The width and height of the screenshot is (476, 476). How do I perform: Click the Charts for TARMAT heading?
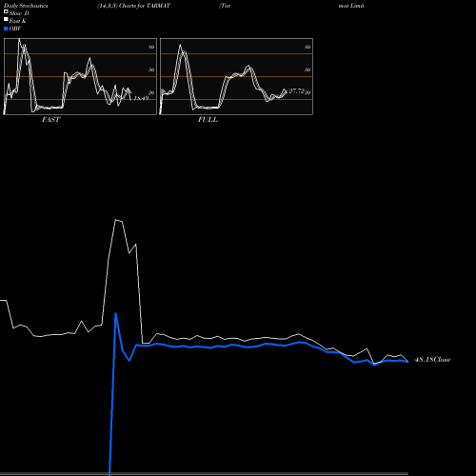[x=145, y=6]
